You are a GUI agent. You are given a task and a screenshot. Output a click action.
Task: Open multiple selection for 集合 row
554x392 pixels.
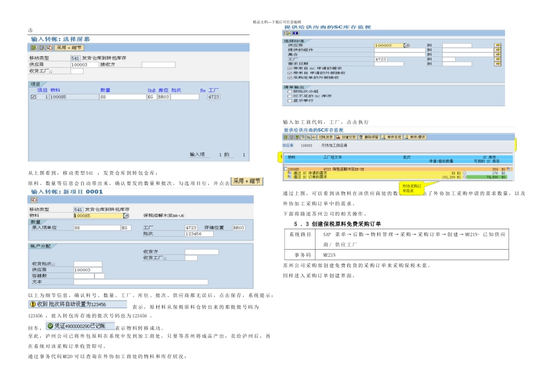point(497,55)
